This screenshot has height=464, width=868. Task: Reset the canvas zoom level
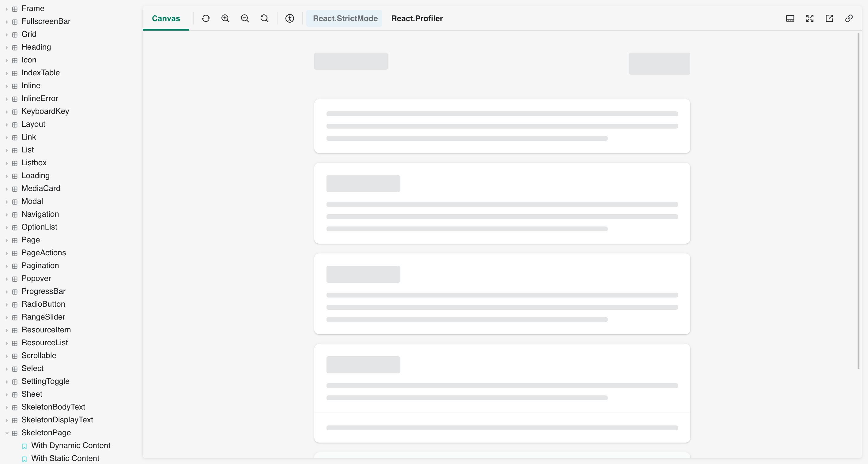(x=264, y=19)
